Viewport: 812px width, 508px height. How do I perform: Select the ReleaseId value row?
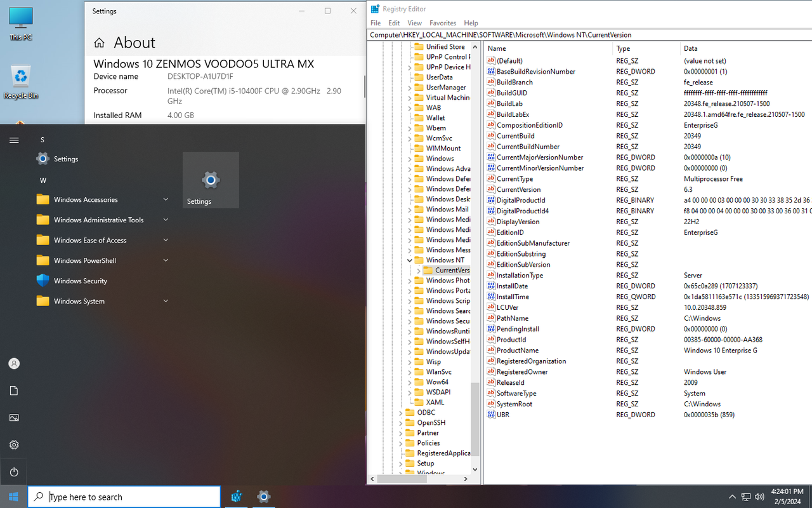[x=648, y=383]
